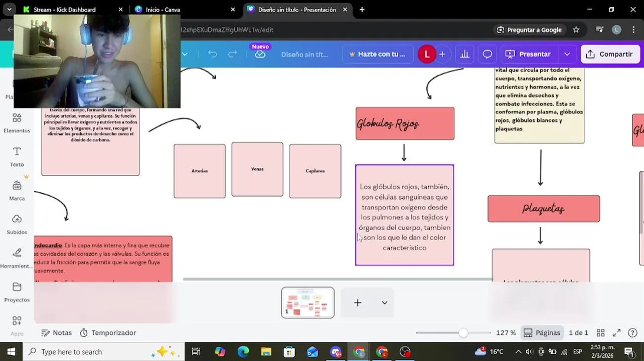Open the grid view of pages
This screenshot has width=644, height=361.
click(600, 333)
